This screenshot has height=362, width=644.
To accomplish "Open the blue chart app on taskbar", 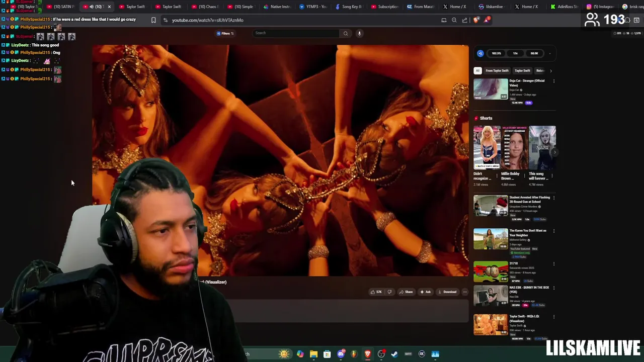I will (x=435, y=354).
